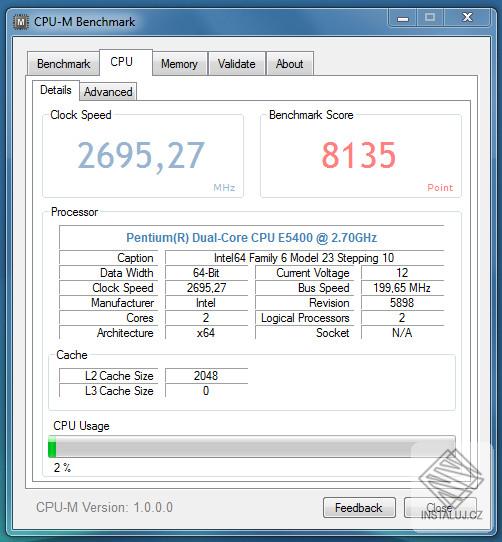Click the 2 % CPU usage text
Screen dimensions: 502x542
(x=62, y=468)
